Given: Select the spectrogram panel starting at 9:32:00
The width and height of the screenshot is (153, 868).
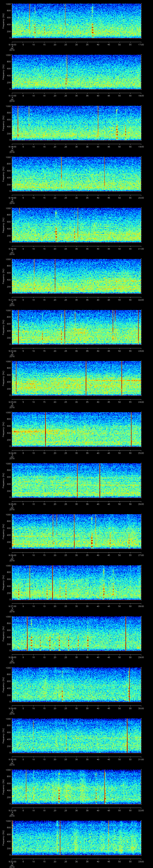Looking at the screenshot, I should tap(76, 838).
